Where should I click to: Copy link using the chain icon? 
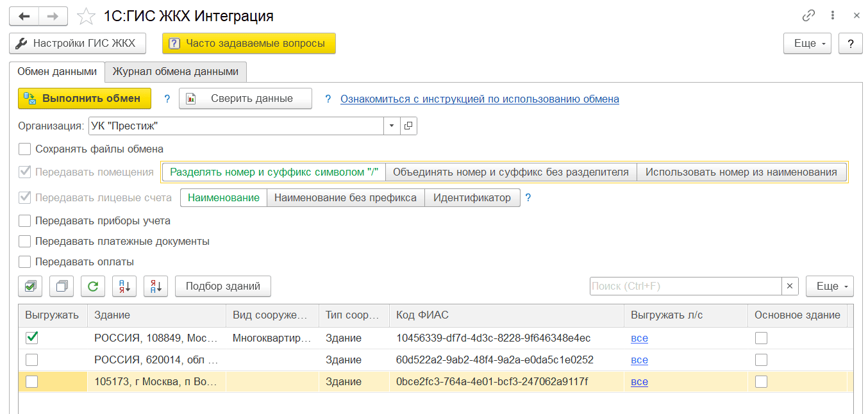coord(809,15)
